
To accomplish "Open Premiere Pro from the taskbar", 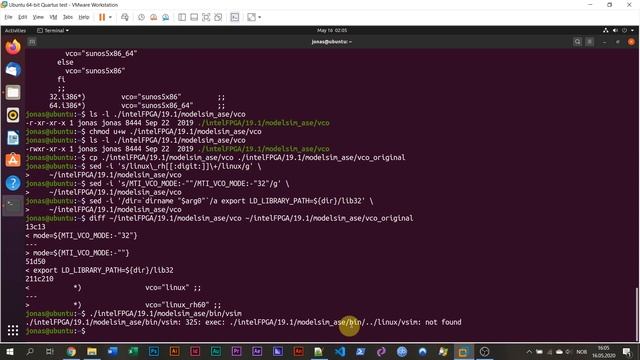I will pyautogui.click(x=236, y=351).
